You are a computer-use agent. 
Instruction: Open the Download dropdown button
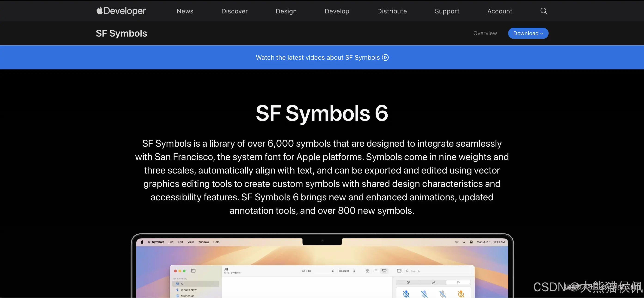[x=528, y=33]
